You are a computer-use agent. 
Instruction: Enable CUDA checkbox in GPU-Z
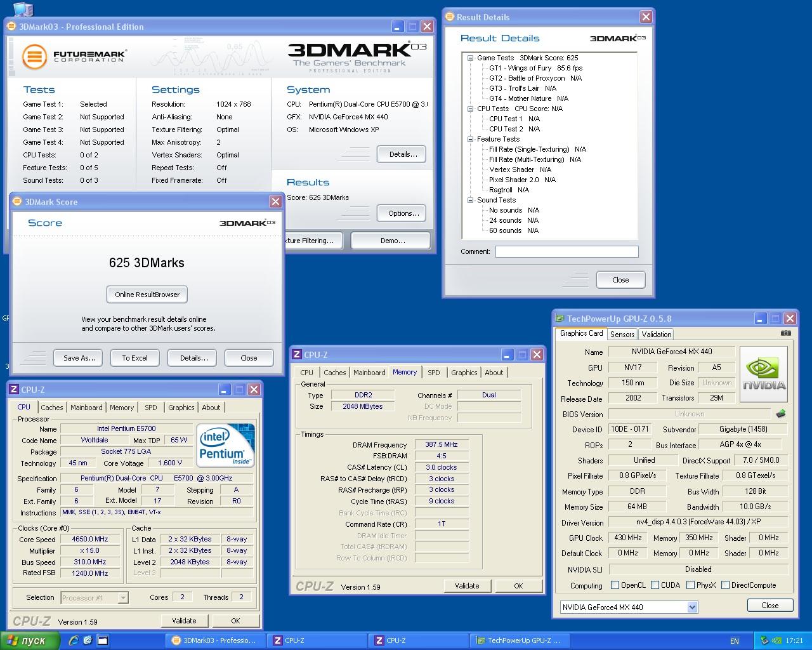655,585
